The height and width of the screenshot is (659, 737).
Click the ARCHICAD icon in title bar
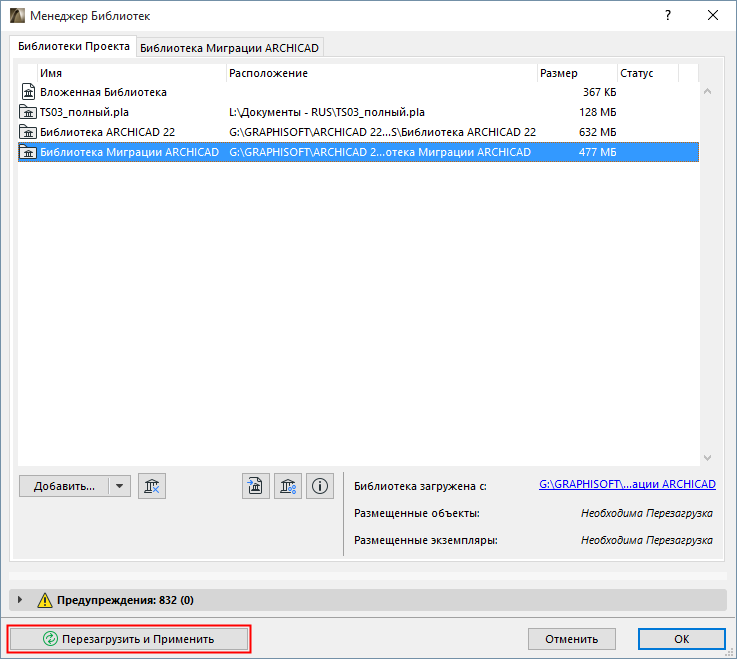pyautogui.click(x=17, y=16)
